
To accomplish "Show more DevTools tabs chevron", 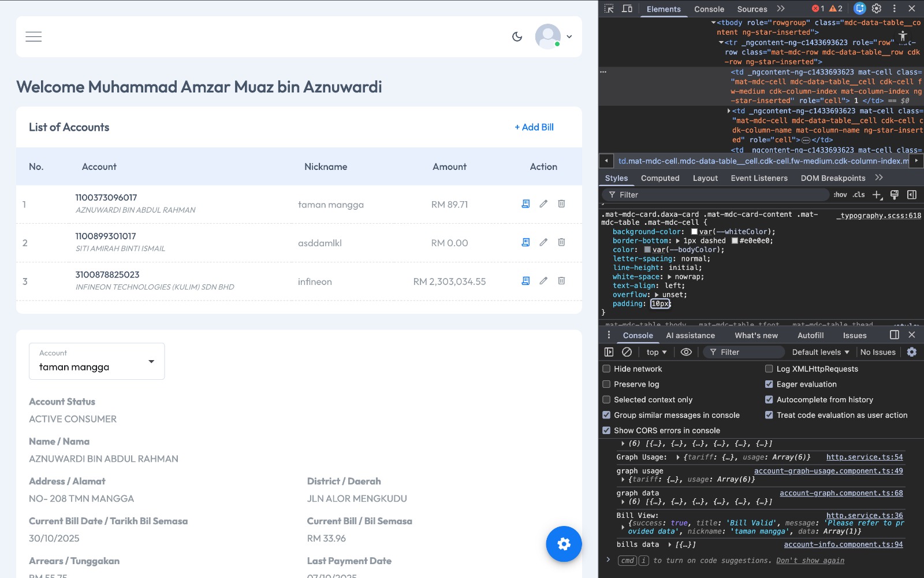I will (x=781, y=9).
